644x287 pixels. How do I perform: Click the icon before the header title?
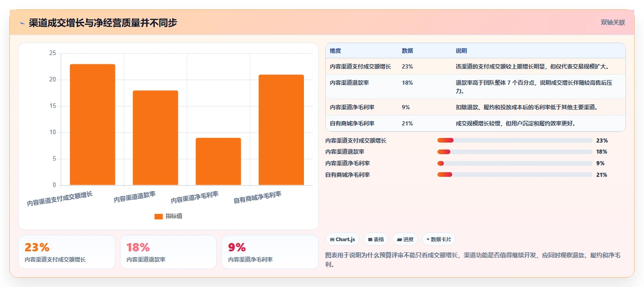[22, 23]
